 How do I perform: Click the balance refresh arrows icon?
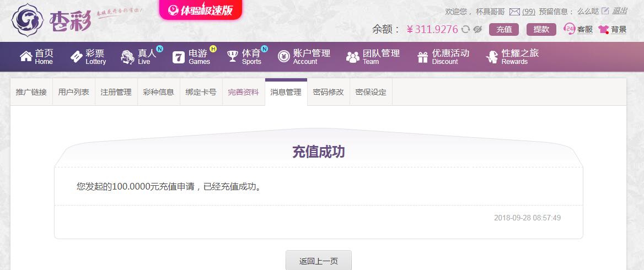[x=465, y=30]
